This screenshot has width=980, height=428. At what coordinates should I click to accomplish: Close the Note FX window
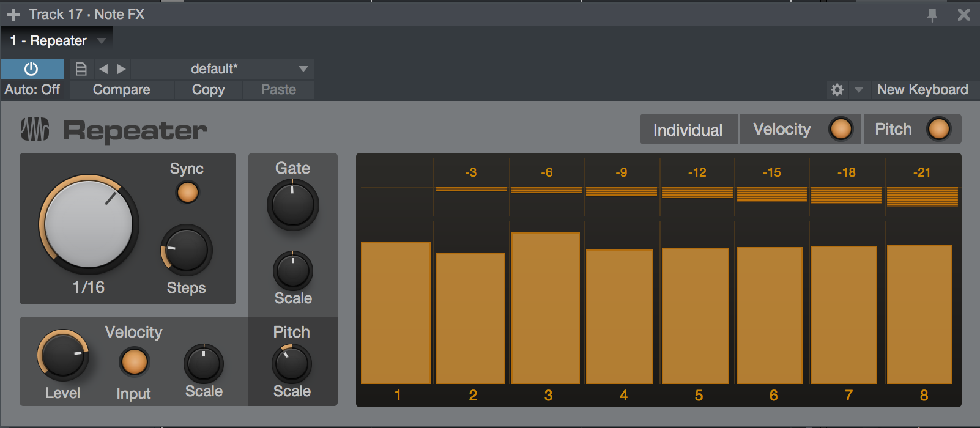[964, 15]
